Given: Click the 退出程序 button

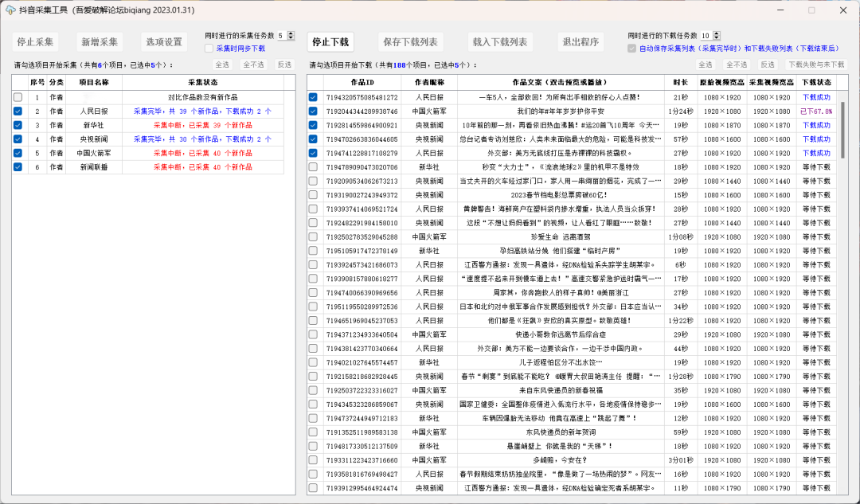Looking at the screenshot, I should point(580,42).
